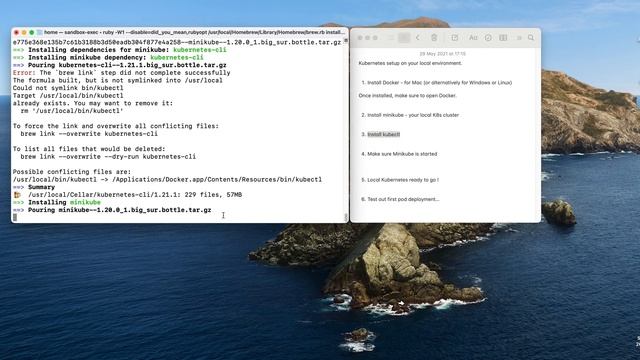Click 'already exists. You may want to remove it' line
This screenshot has height=360, width=640.
coord(93,103)
